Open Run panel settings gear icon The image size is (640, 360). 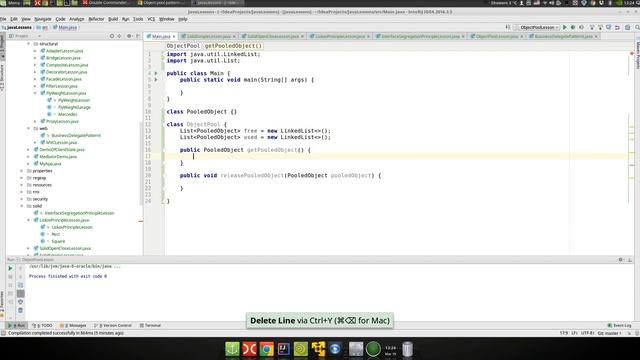pos(621,260)
